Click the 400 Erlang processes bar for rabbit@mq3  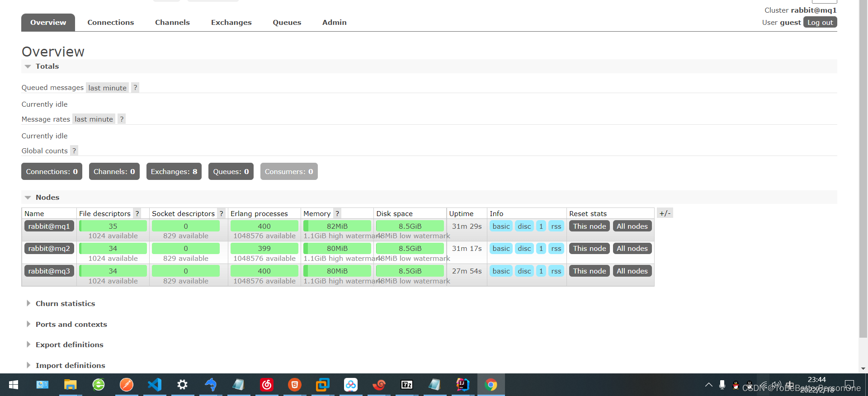pos(264,271)
